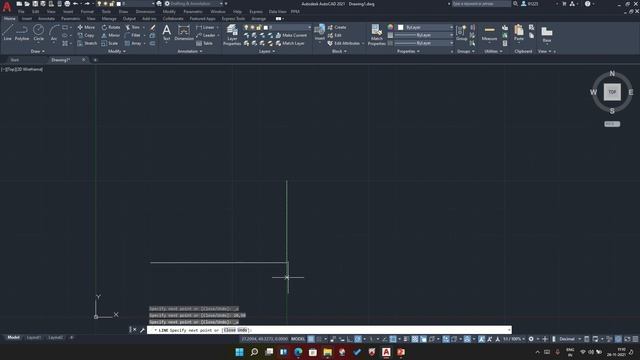Open the layer dropdown in Layers panel

[277, 27]
